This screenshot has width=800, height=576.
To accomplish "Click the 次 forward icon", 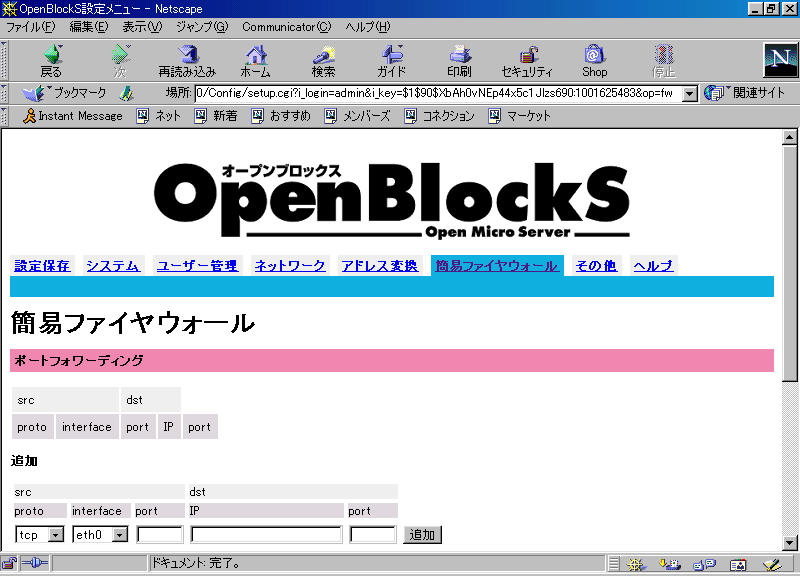I will point(120,61).
